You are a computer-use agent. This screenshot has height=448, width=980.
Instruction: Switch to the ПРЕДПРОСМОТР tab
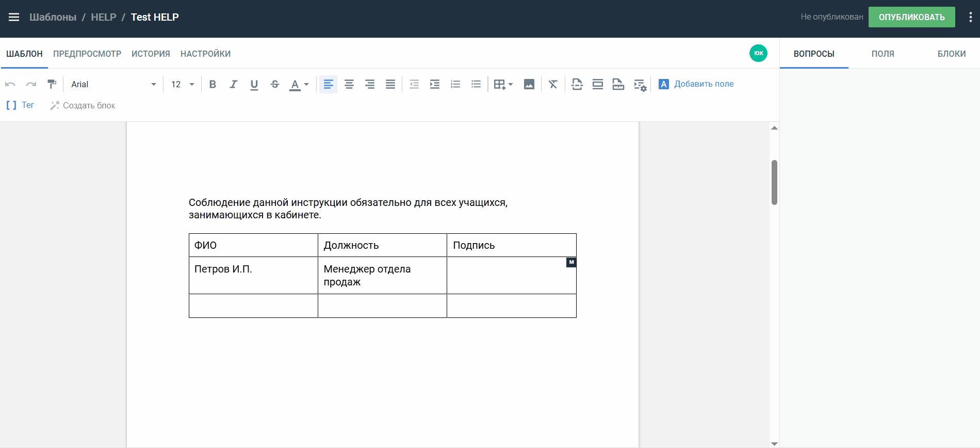87,54
